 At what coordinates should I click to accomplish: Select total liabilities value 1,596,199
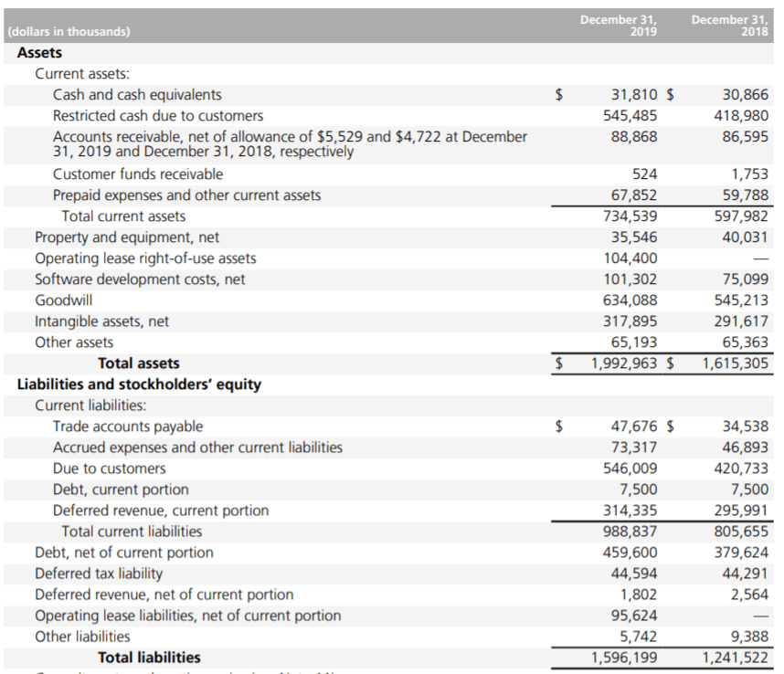pyautogui.click(x=624, y=658)
